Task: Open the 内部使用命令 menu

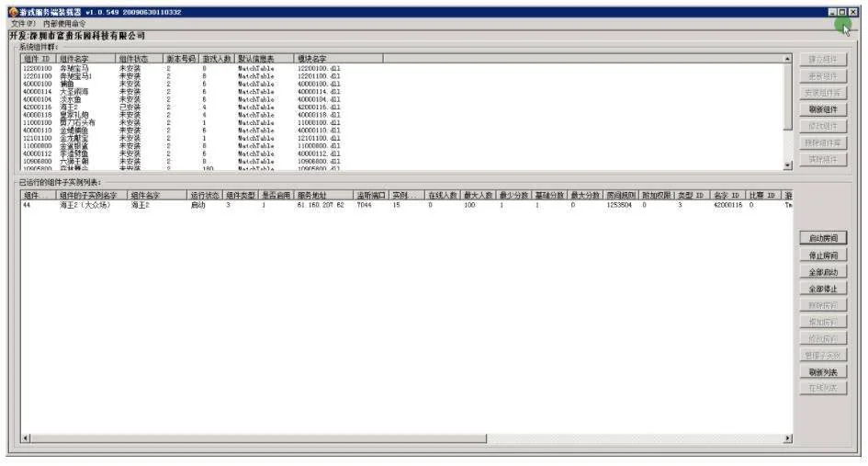Action: tap(64, 23)
